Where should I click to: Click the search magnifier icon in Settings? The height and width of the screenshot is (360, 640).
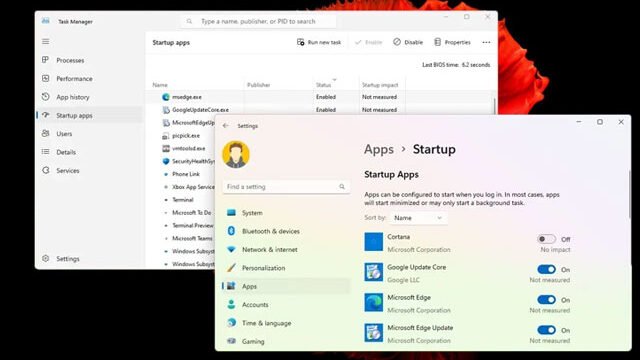(x=342, y=187)
